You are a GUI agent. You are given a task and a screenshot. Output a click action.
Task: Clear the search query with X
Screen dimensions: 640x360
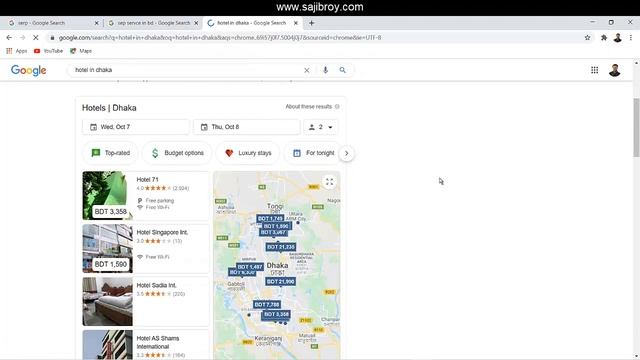307,70
